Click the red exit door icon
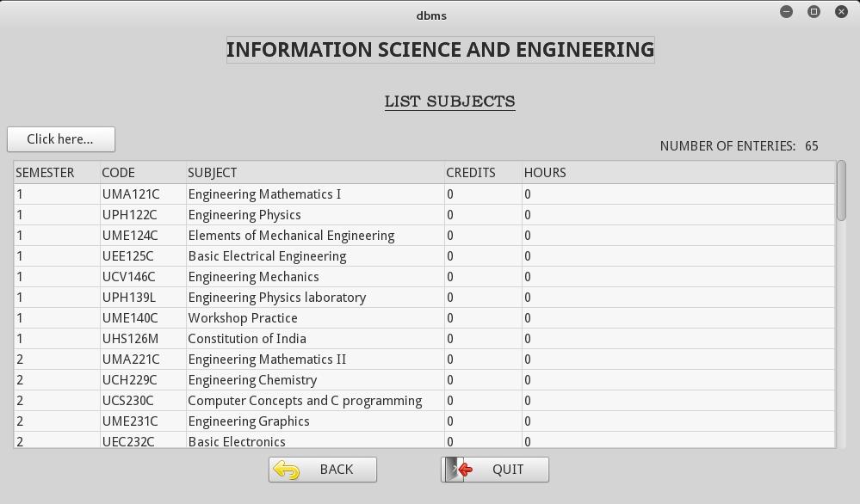Viewport: 860px width, 504px height. click(459, 470)
